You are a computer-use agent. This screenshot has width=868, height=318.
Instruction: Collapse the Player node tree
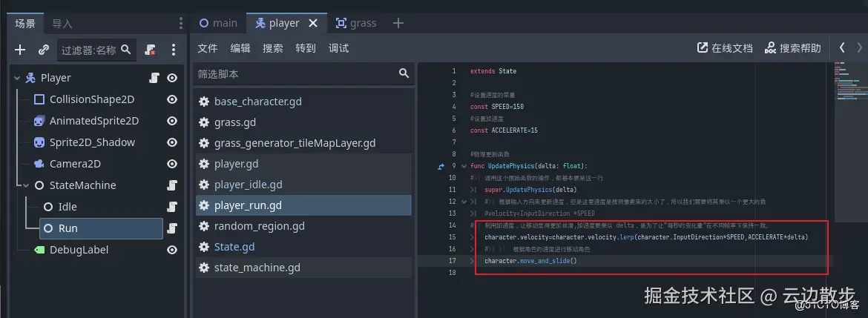(x=17, y=78)
